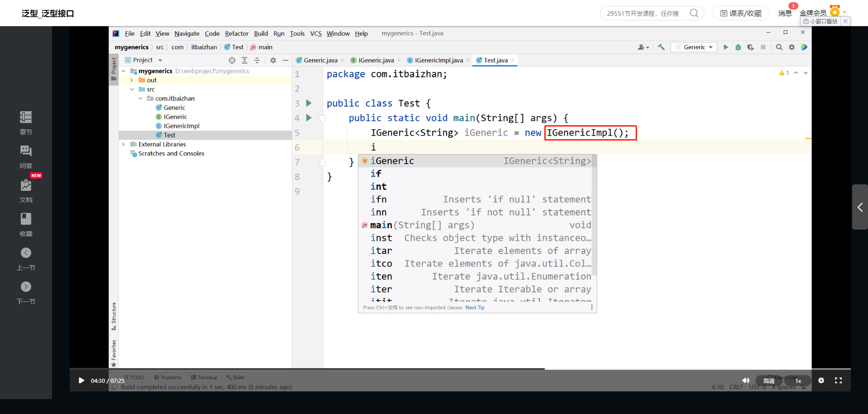Click the run gutter arrow beside class Test
868x414 pixels.
pyautogui.click(x=309, y=103)
